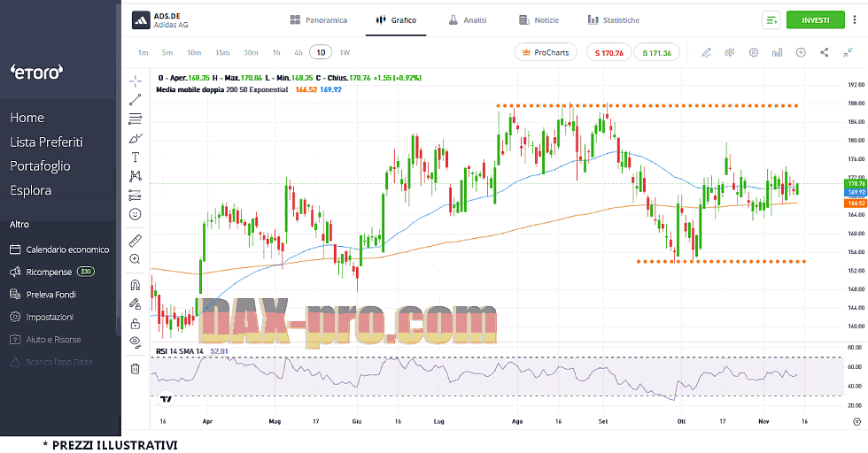Switch to the Notizie tab
Viewport: 868px width, 453px height.
[x=539, y=20]
